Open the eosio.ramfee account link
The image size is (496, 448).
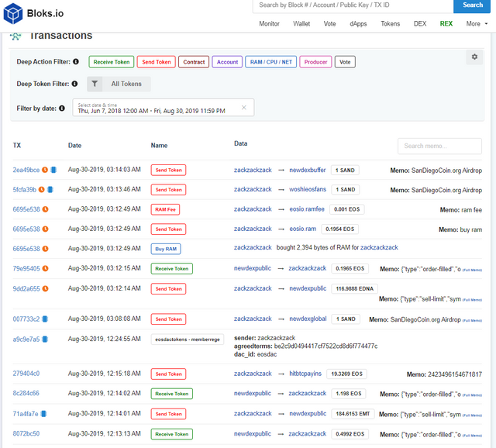pos(307,209)
